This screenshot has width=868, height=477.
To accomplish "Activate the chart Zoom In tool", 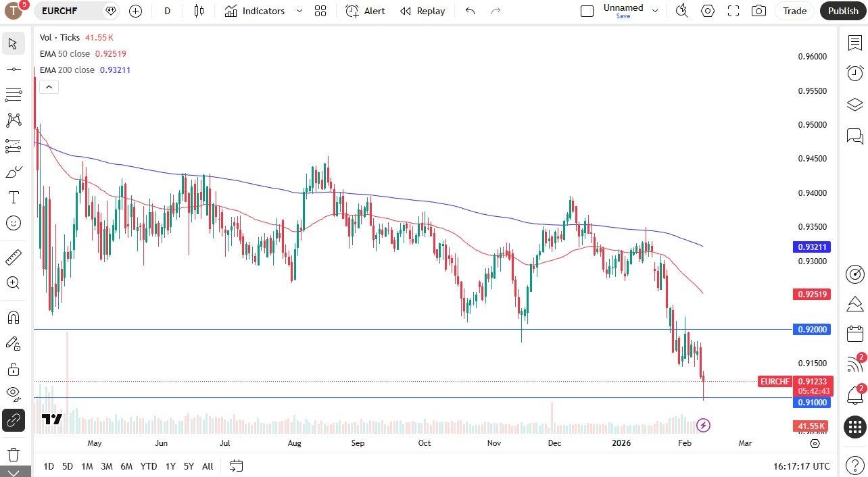I will tap(14, 283).
